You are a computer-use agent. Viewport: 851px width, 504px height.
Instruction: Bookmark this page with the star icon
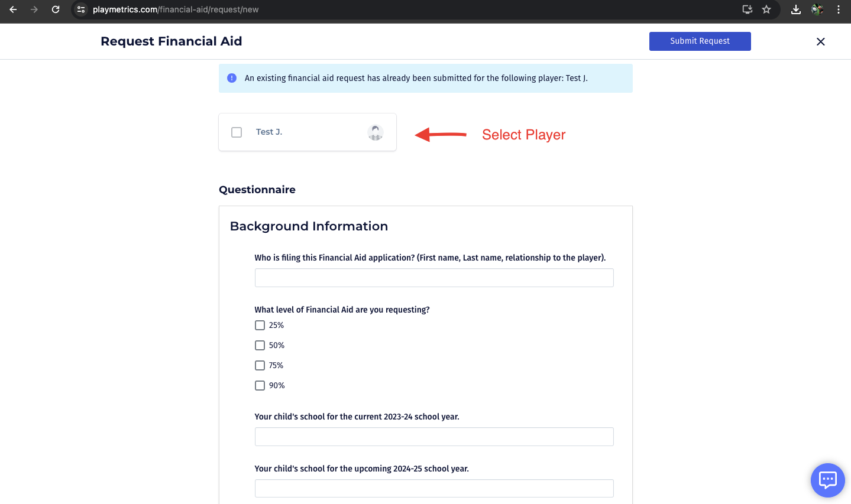[x=766, y=9]
